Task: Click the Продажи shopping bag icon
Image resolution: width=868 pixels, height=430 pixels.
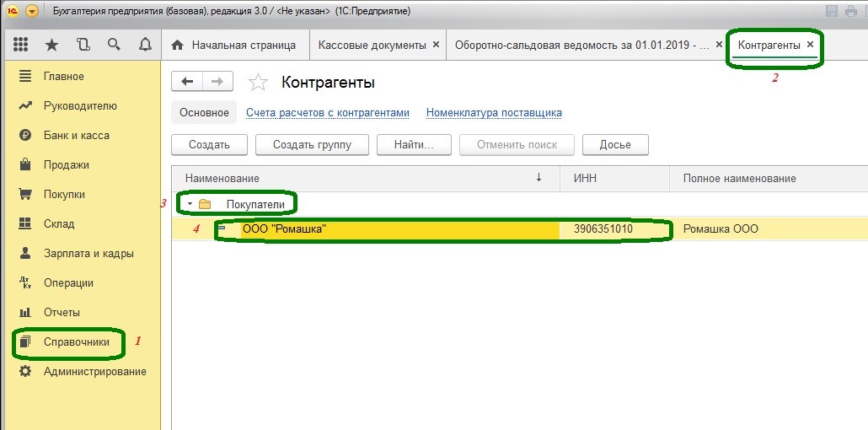Action: click(25, 164)
